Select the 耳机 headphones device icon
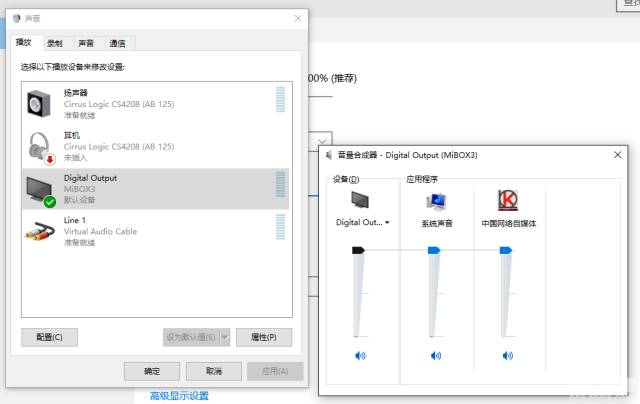 [x=41, y=147]
